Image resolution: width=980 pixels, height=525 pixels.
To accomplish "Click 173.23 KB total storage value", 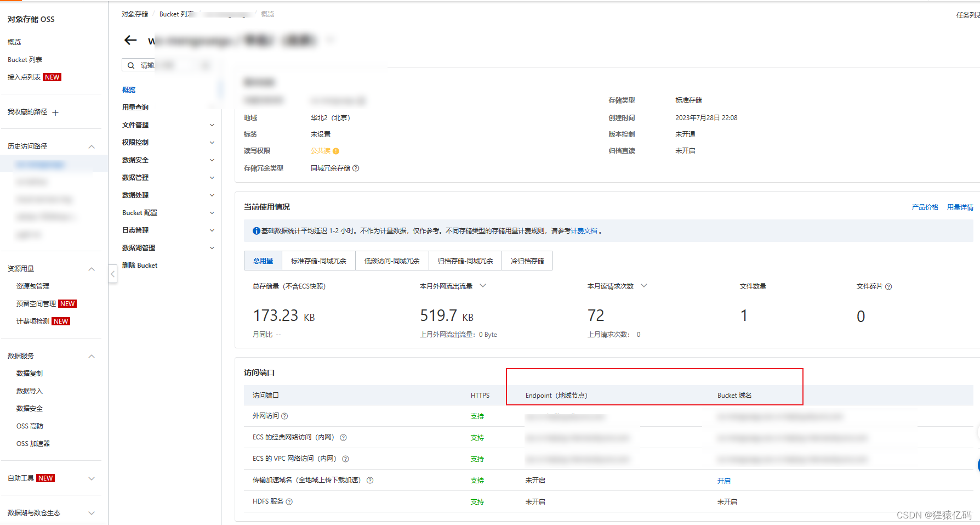I will pos(284,316).
